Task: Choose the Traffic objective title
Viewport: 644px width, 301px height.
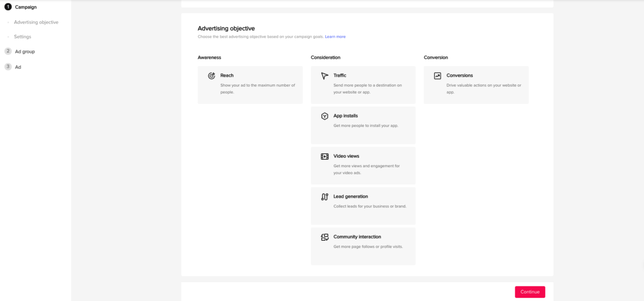Action: [x=340, y=75]
